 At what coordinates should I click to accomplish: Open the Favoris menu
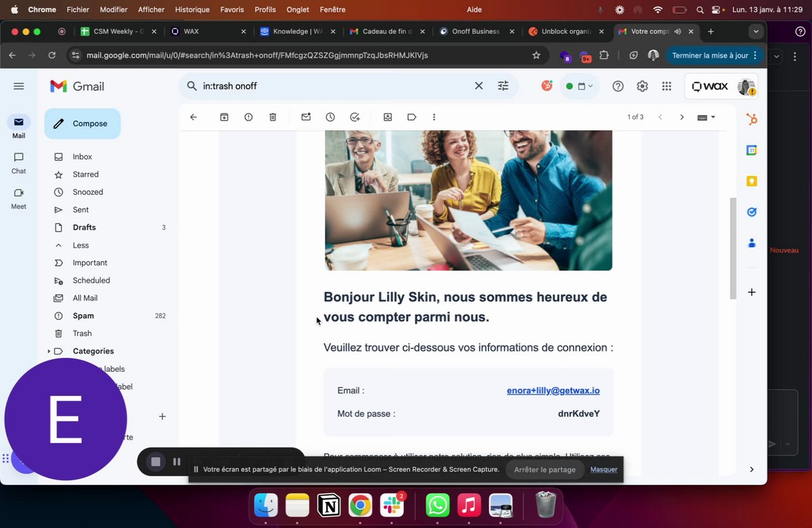pos(232,10)
